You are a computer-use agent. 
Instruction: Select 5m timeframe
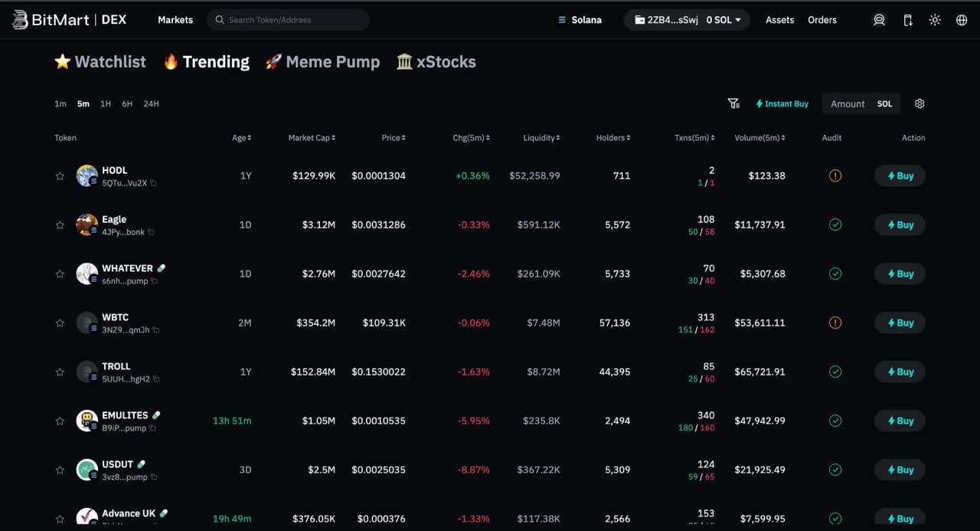pos(83,103)
